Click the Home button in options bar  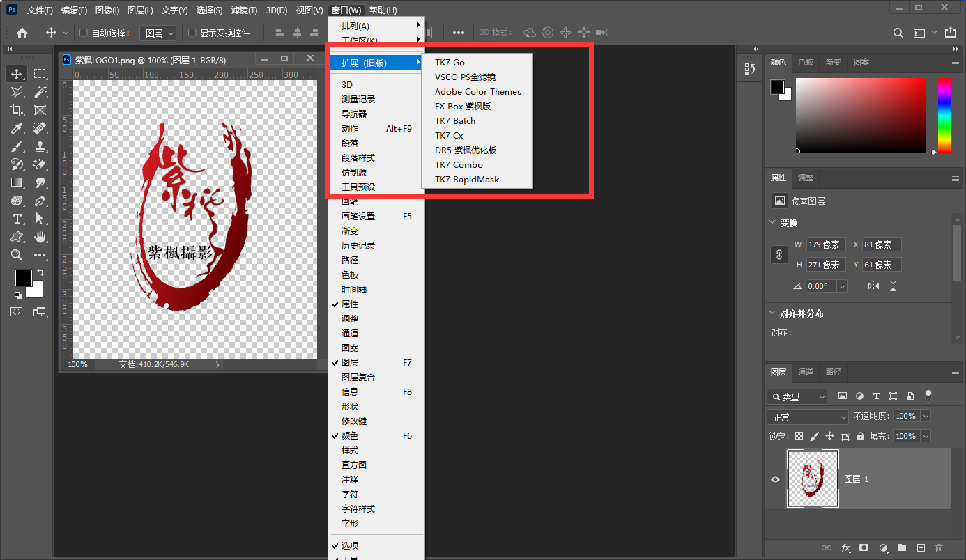point(22,33)
